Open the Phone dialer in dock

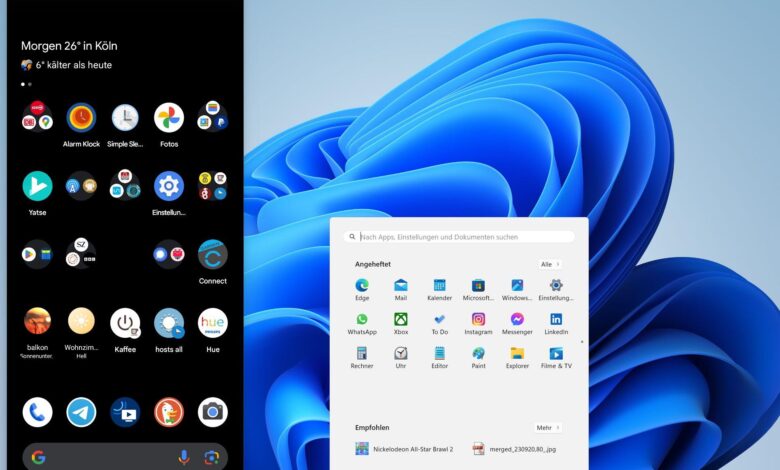coord(37,412)
